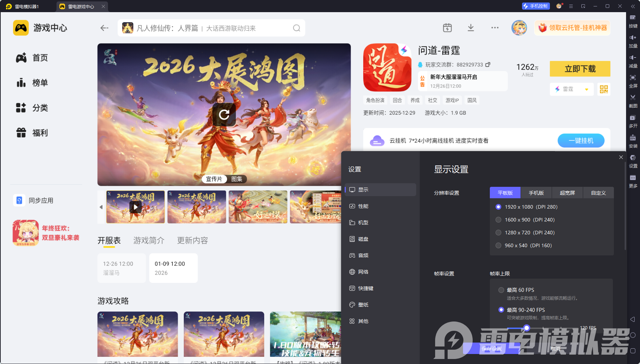The image size is (640, 364).
Task: Click the title bar window-resize icon
Action: click(x=583, y=6)
